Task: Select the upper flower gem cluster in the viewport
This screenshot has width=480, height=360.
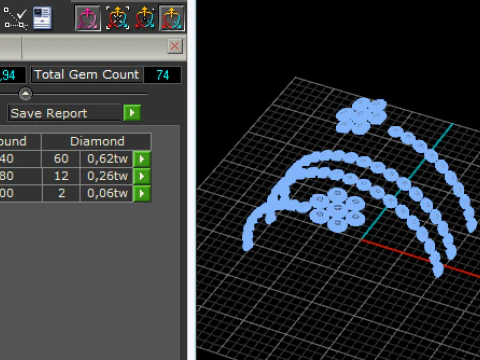Action: [361, 116]
